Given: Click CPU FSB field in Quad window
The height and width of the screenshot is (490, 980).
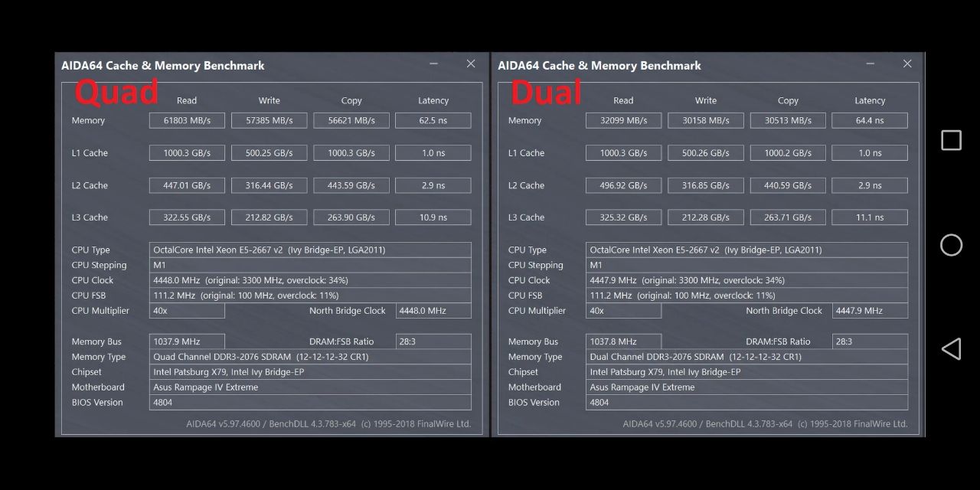Looking at the screenshot, I should click(x=310, y=296).
